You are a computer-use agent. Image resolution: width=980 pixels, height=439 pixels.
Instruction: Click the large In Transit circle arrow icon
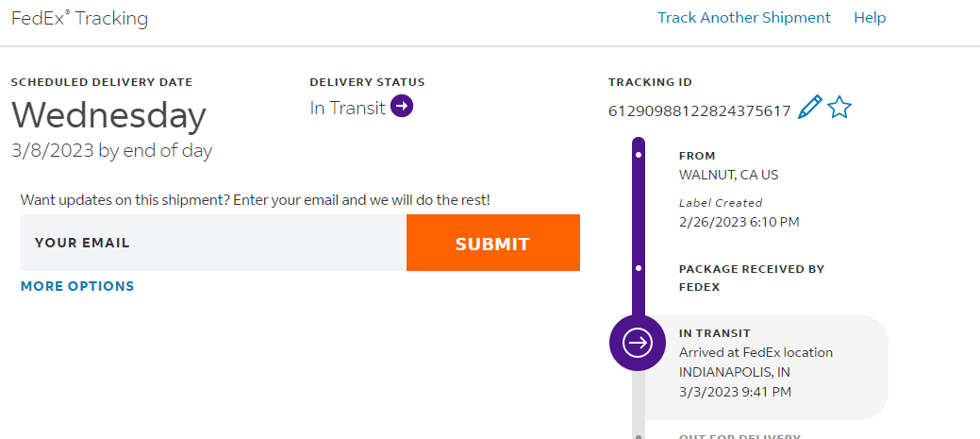tap(639, 343)
